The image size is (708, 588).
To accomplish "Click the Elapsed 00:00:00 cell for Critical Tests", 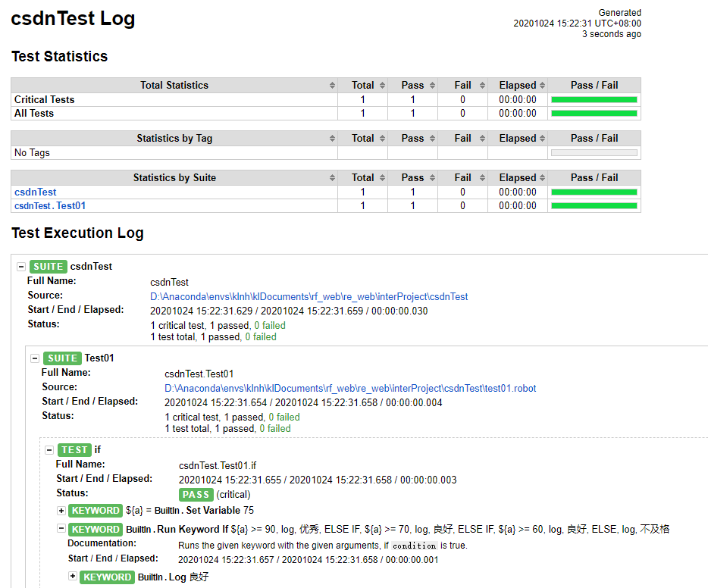I will point(518,100).
